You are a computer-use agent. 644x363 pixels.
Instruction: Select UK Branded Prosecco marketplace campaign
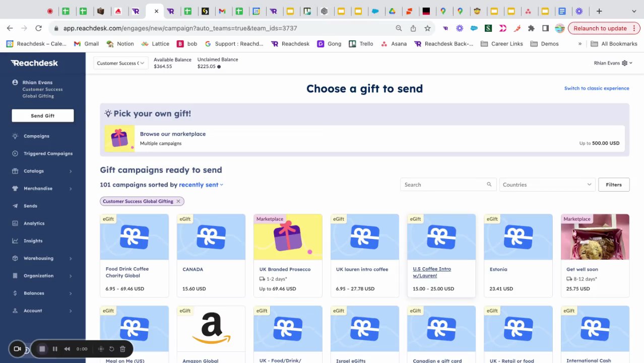288,256
